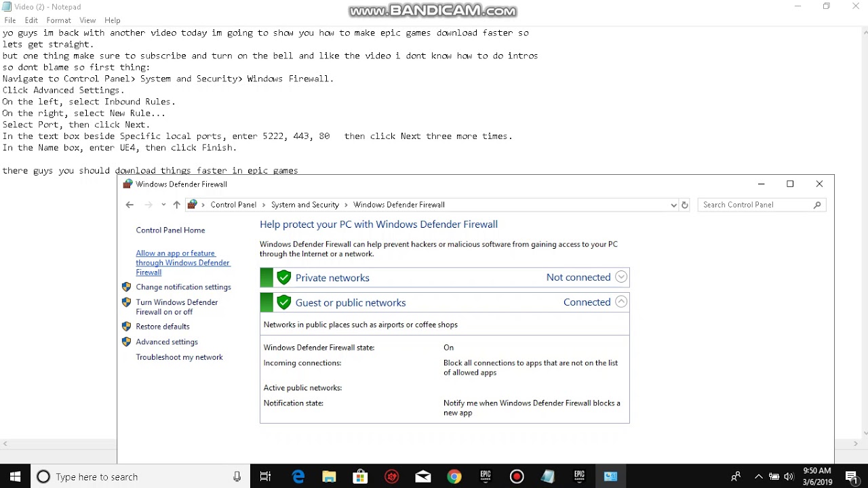Viewport: 868px width, 488px height.
Task: Open File Explorer from taskbar
Action: point(330,476)
